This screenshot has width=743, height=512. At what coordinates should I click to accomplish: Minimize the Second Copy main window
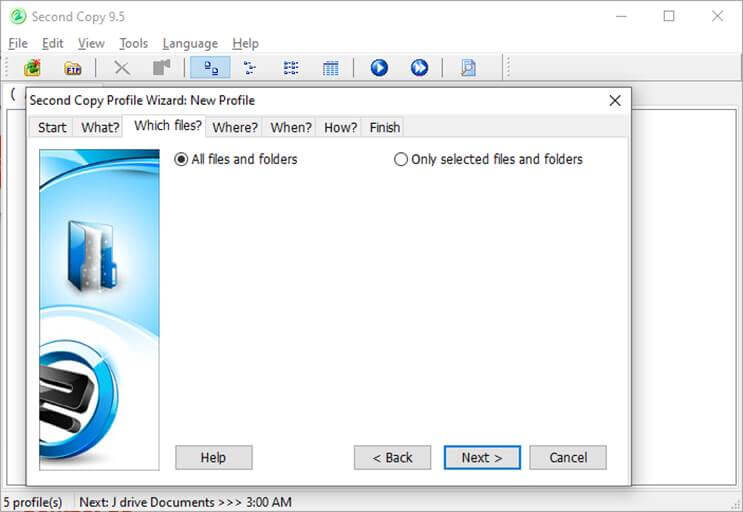(621, 16)
